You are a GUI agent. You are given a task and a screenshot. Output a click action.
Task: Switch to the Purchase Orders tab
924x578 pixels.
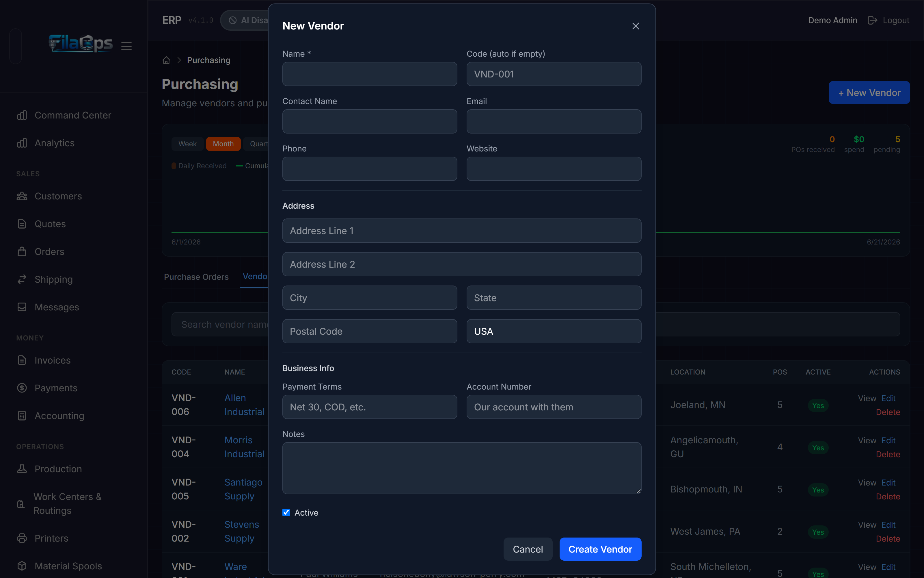point(196,277)
